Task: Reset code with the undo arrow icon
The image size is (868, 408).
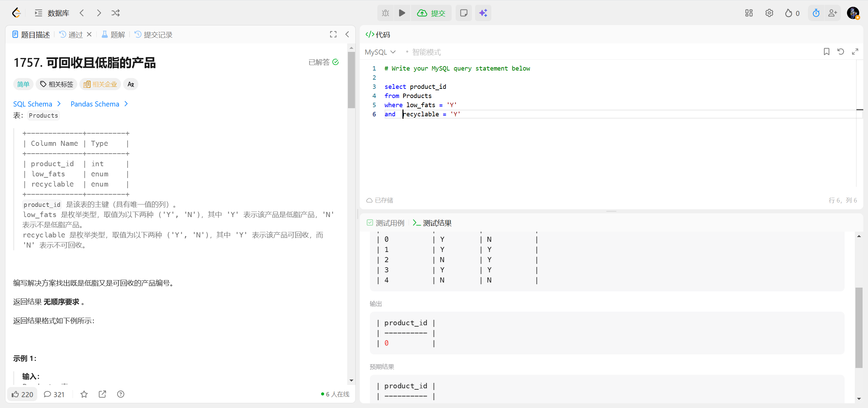Action: coord(841,52)
